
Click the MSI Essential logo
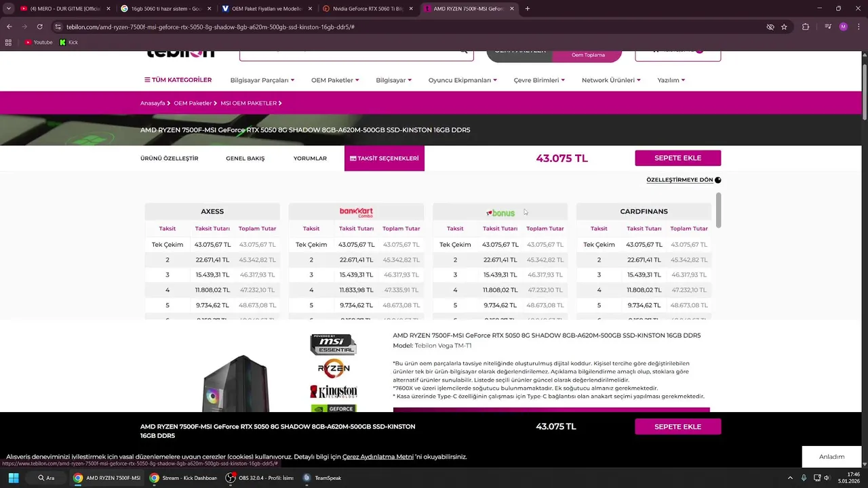point(333,344)
